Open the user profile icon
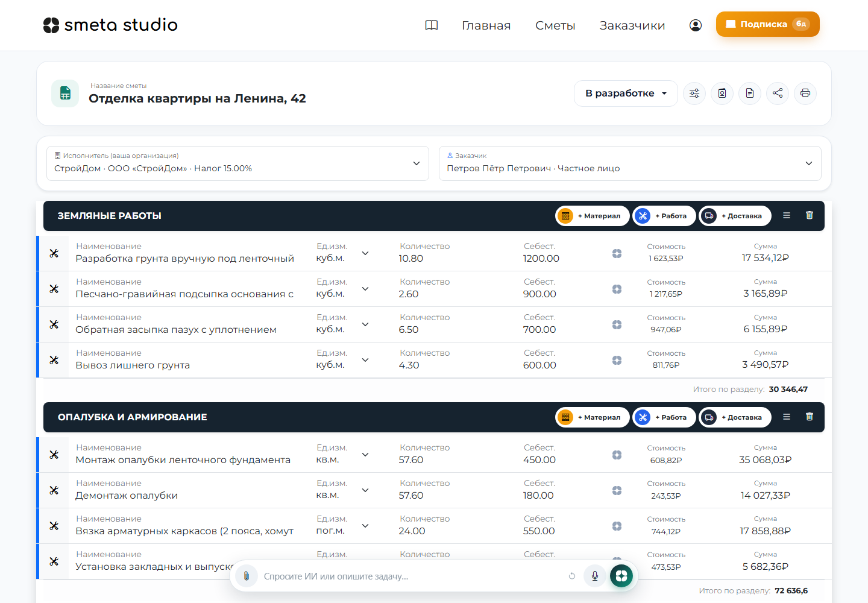Image resolution: width=868 pixels, height=603 pixels. tap(696, 25)
